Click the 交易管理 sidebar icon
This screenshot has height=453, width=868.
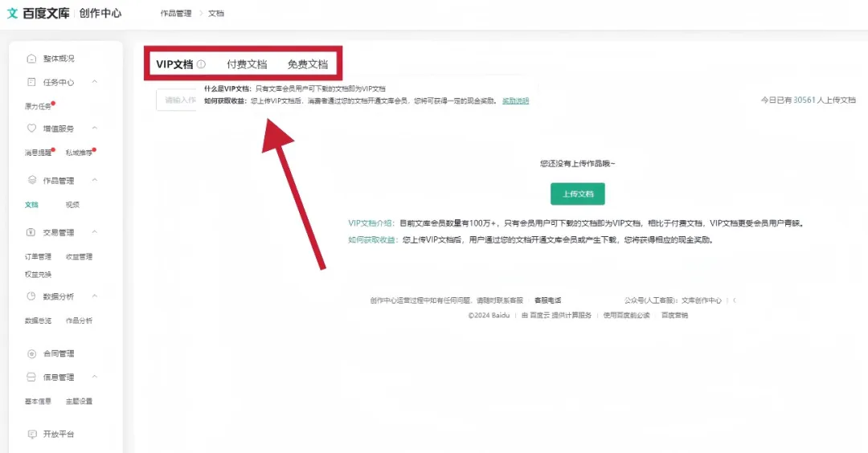pos(31,233)
